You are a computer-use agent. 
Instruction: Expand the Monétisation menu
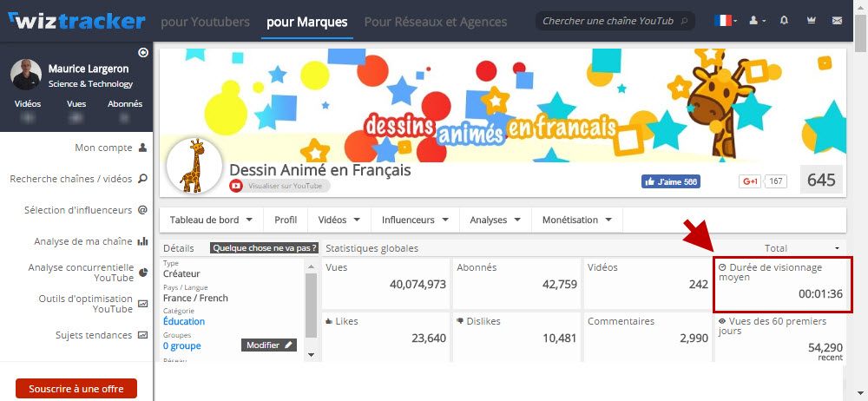[x=577, y=220]
